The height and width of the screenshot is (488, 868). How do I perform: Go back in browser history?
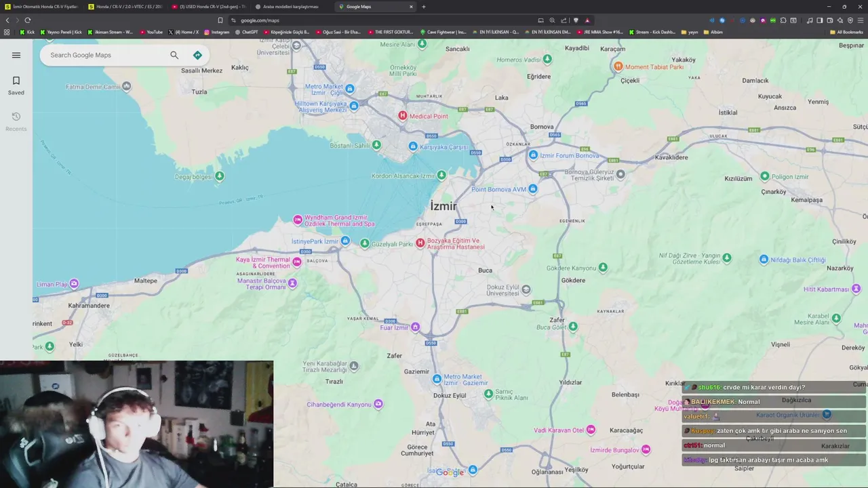tap(7, 20)
